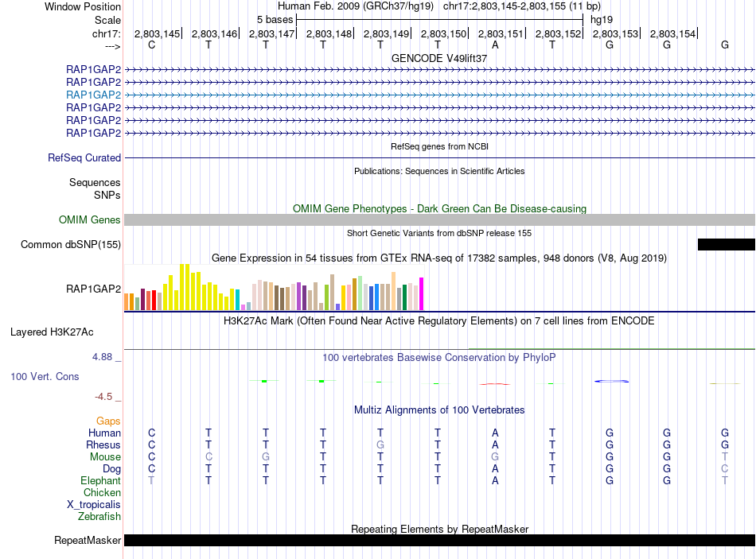The image size is (756, 559).
Task: Select the chr17: ruler label
Action: tap(106, 33)
